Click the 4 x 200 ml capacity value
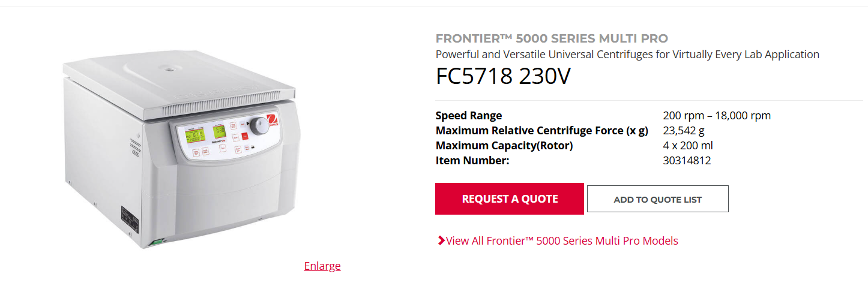 pyautogui.click(x=688, y=145)
